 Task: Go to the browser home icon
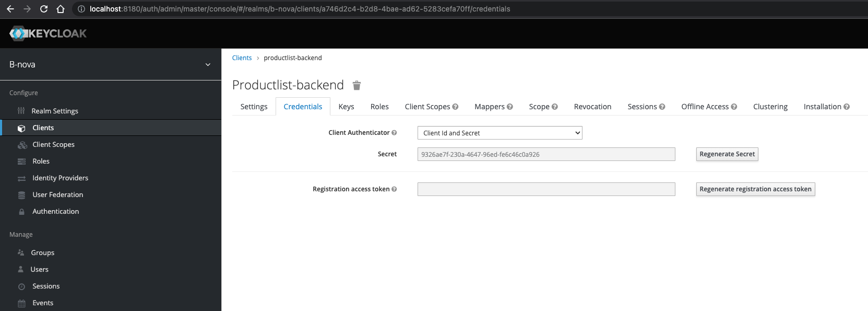(x=61, y=9)
